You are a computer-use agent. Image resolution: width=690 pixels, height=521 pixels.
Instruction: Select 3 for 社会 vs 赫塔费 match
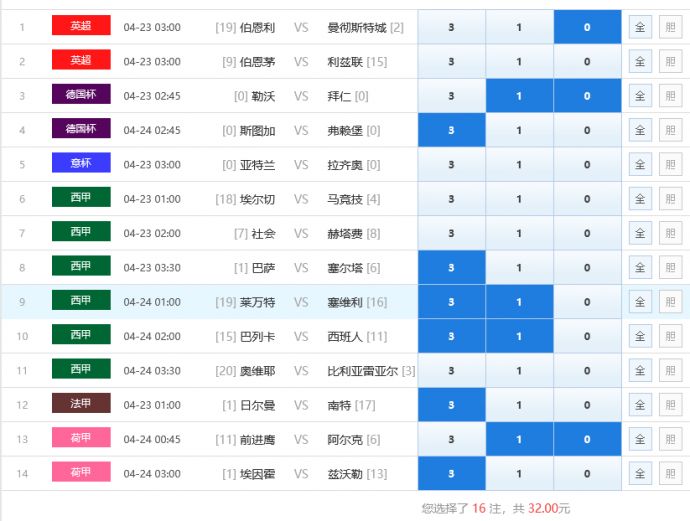(451, 233)
